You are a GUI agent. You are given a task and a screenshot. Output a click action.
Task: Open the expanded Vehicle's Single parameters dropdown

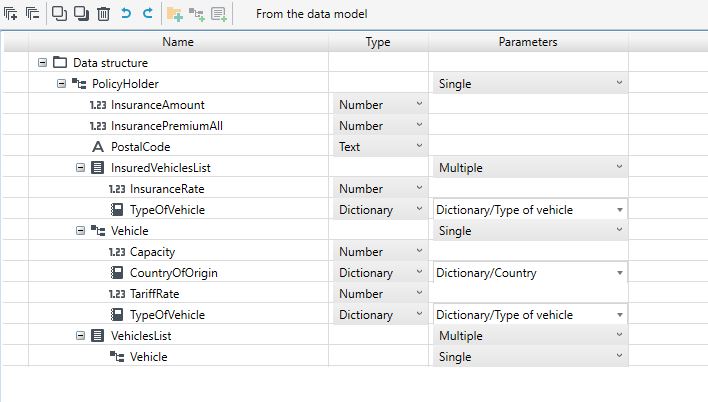(x=530, y=231)
